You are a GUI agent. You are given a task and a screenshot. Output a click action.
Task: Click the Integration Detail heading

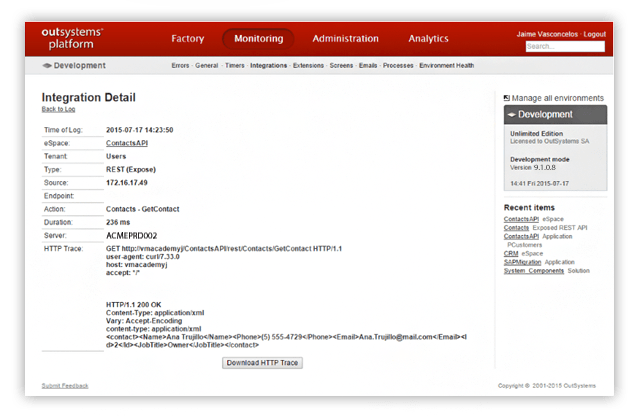click(x=88, y=97)
